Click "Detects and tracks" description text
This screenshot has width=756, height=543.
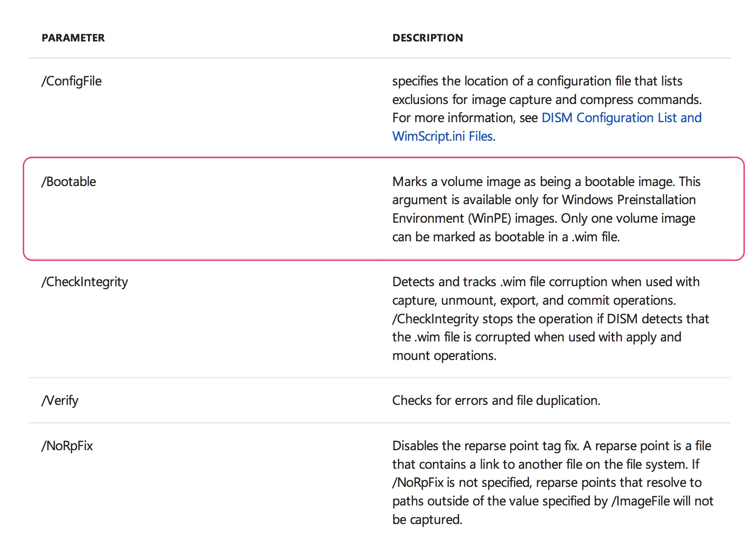444,282
